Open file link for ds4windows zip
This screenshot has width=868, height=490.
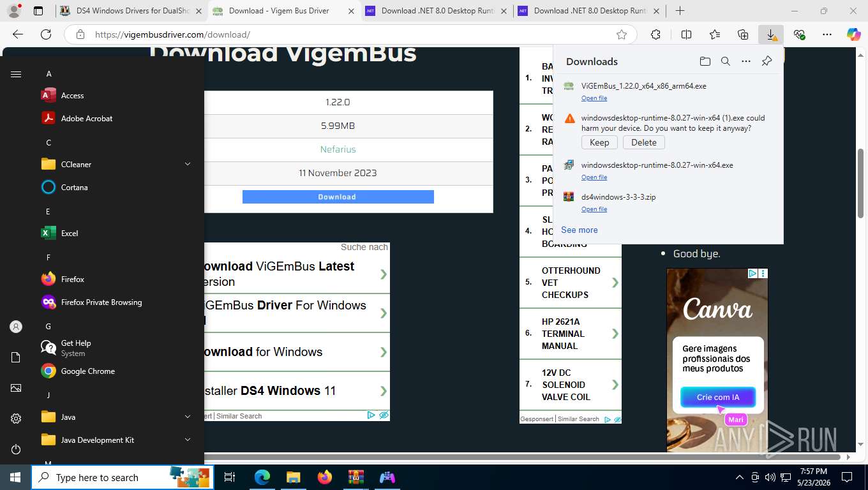(x=594, y=209)
